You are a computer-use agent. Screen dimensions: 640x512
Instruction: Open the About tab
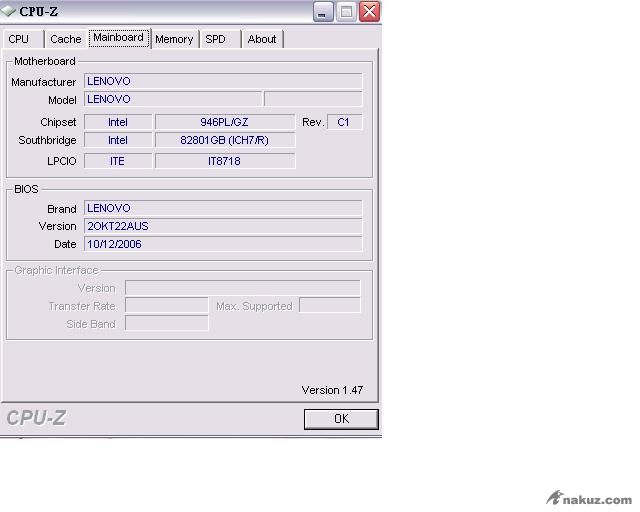coord(262,39)
